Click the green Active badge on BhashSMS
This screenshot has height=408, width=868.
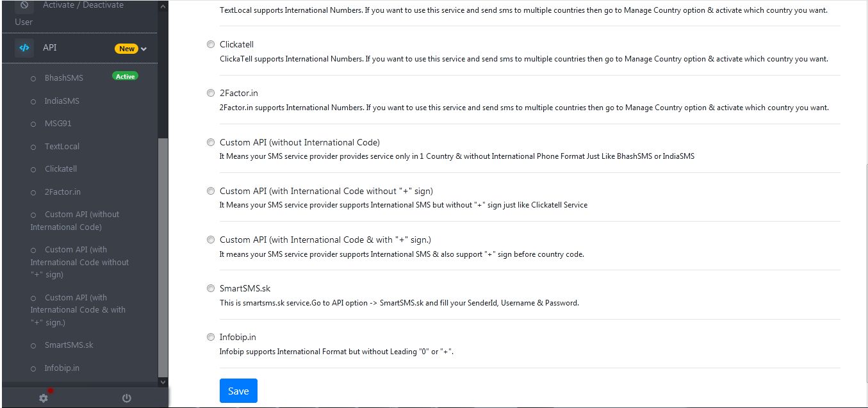(124, 76)
